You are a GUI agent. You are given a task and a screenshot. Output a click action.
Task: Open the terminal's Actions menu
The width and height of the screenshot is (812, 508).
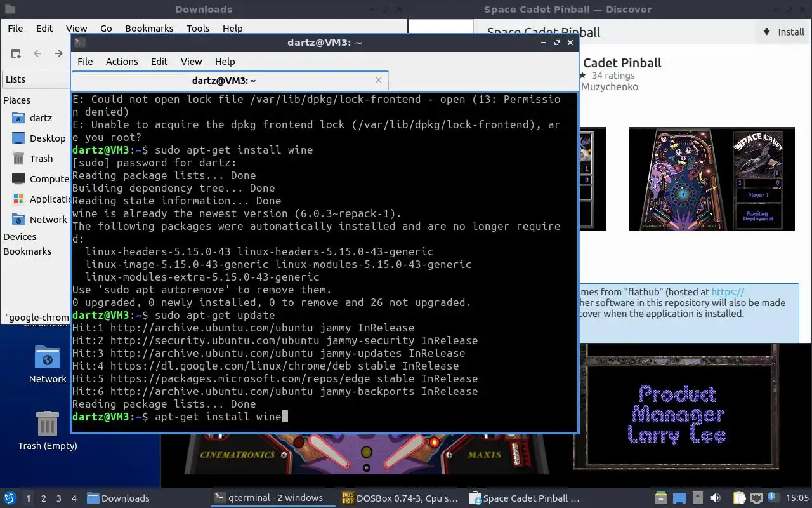122,62
